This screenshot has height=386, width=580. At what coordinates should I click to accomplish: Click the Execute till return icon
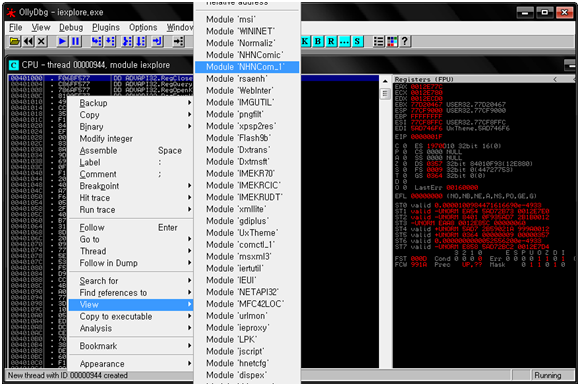tap(158, 41)
